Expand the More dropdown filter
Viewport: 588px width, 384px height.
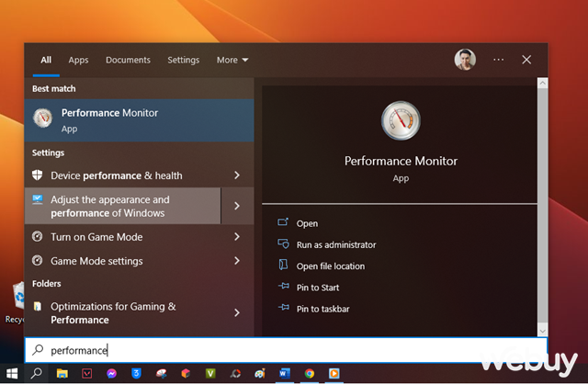232,60
